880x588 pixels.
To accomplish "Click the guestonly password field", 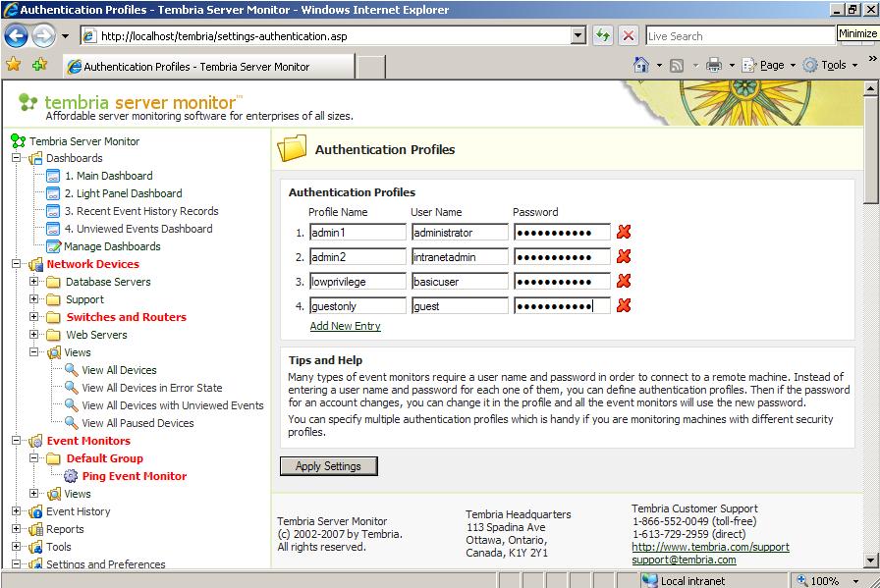I will point(562,306).
